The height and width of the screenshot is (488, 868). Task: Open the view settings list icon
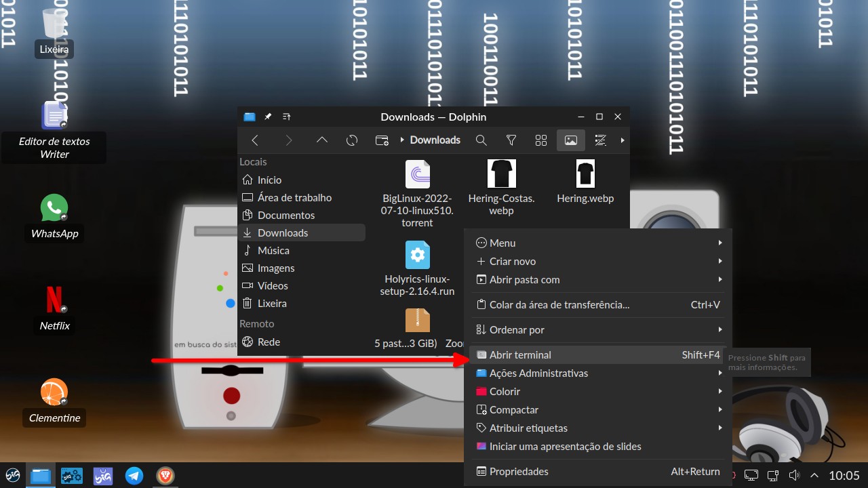click(600, 140)
